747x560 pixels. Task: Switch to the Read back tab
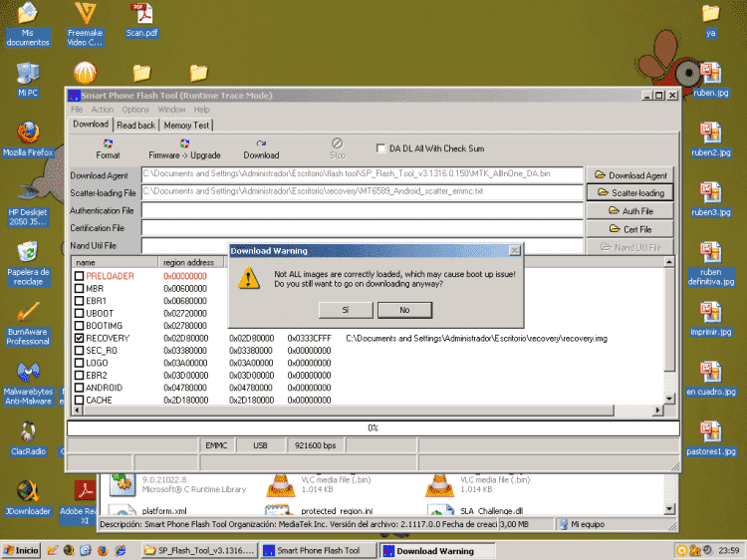pyautogui.click(x=135, y=126)
